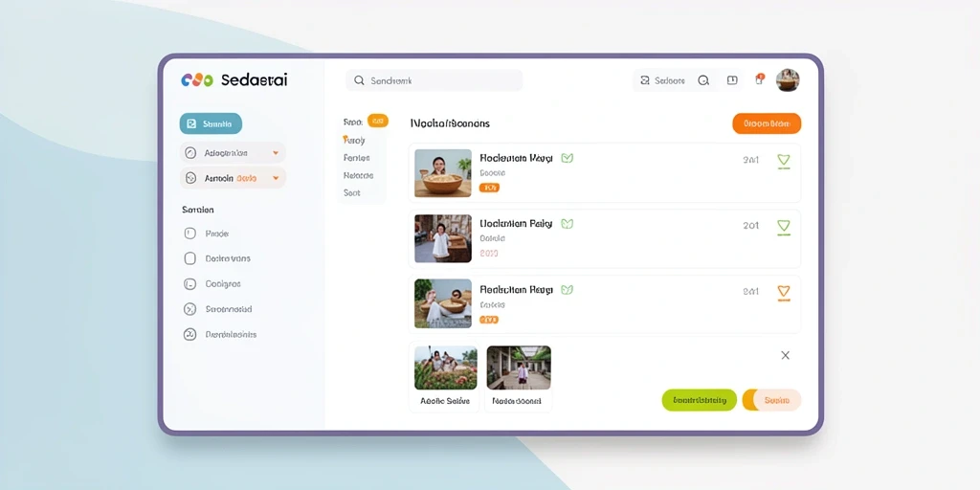This screenshot has height=490, width=980.
Task: Click the orange tag under third row title
Action: pyautogui.click(x=489, y=320)
